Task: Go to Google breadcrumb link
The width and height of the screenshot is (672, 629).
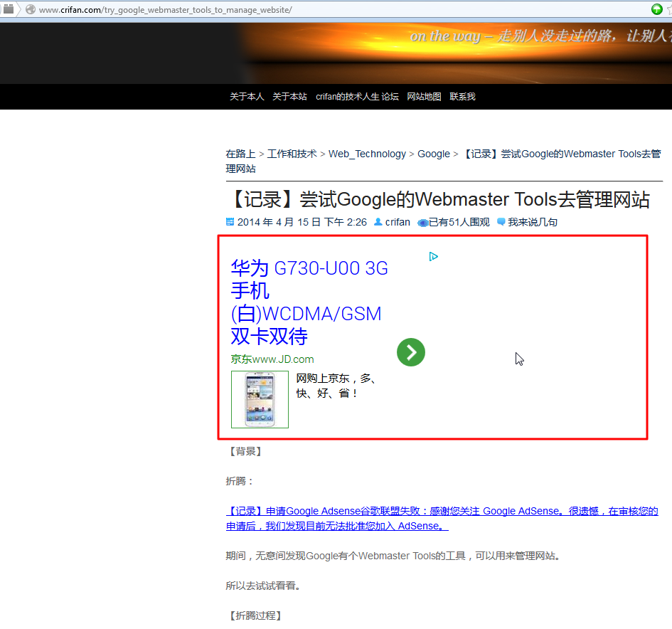Action: (434, 154)
